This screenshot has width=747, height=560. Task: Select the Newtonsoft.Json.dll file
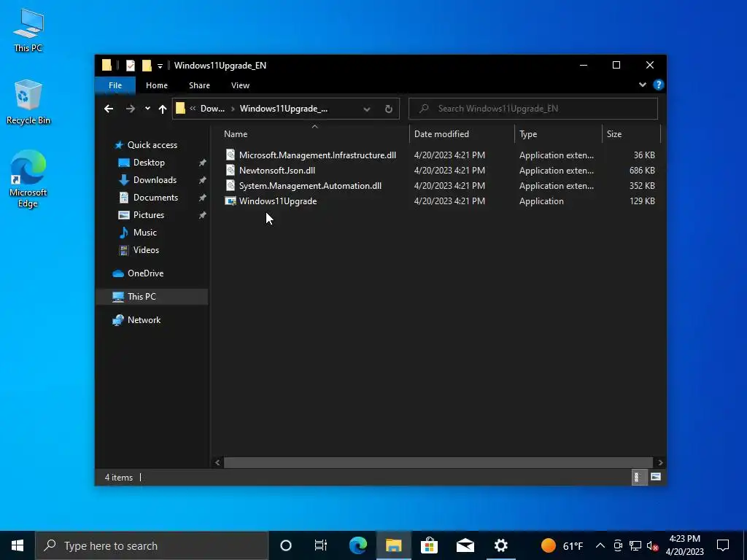(x=276, y=171)
